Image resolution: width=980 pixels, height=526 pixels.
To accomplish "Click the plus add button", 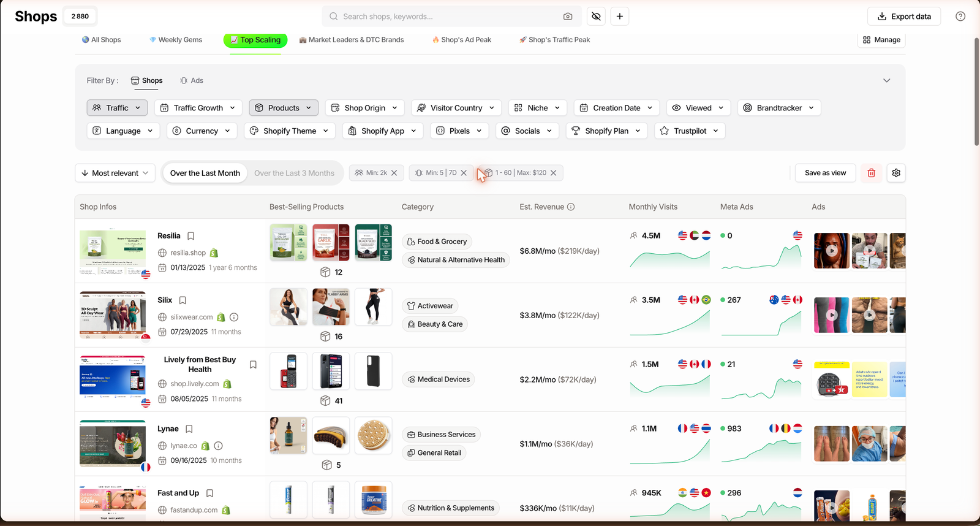I will pos(620,17).
